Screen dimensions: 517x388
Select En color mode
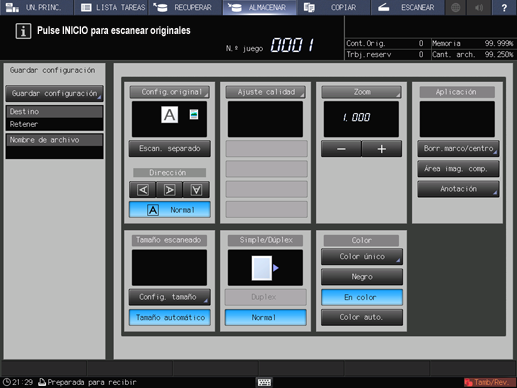tap(362, 297)
